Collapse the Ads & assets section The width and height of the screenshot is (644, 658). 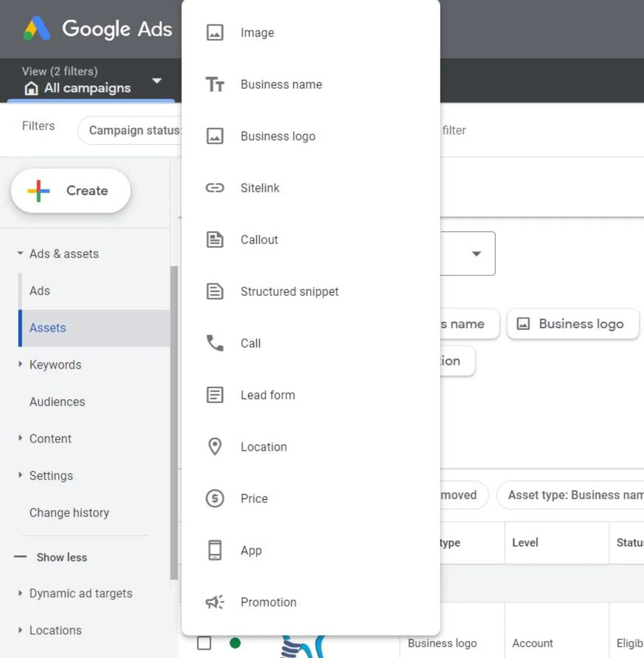(20, 253)
